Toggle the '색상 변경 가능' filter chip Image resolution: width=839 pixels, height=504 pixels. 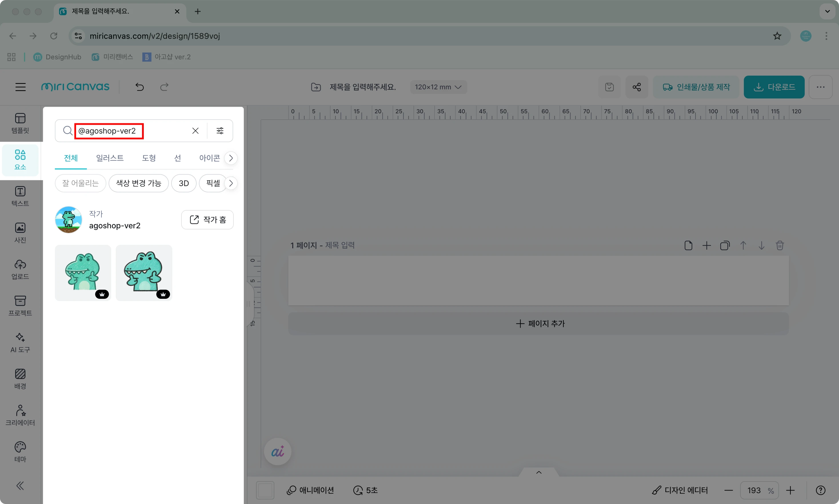pos(138,183)
